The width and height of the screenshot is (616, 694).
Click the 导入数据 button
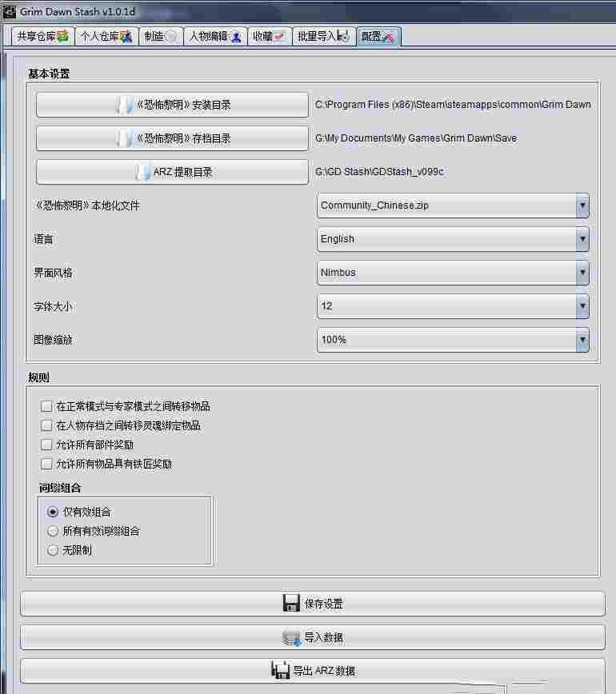click(x=313, y=637)
